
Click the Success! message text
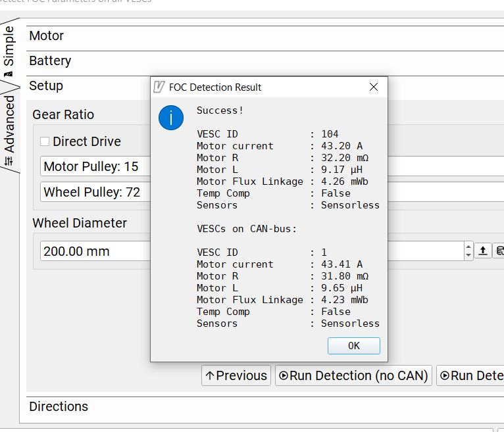[220, 110]
